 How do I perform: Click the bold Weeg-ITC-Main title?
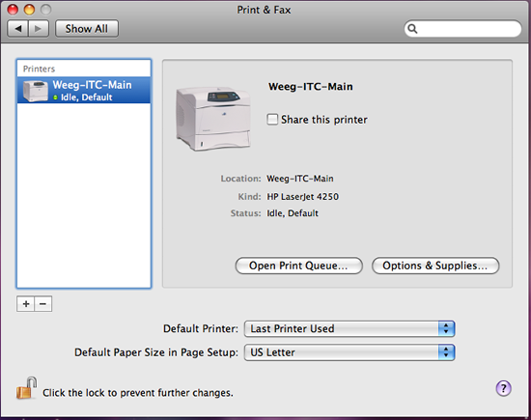(311, 87)
